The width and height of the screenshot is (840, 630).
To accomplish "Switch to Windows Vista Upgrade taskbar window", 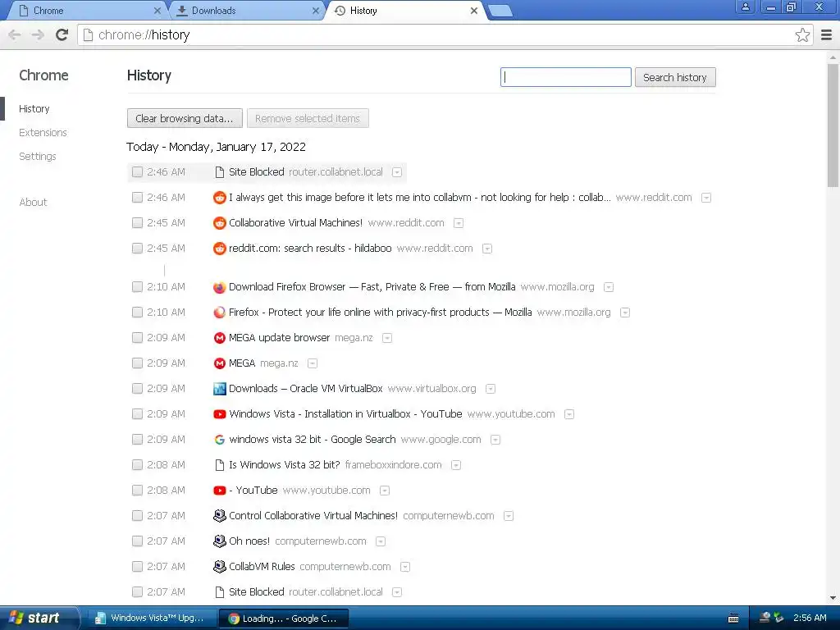I will click(151, 619).
